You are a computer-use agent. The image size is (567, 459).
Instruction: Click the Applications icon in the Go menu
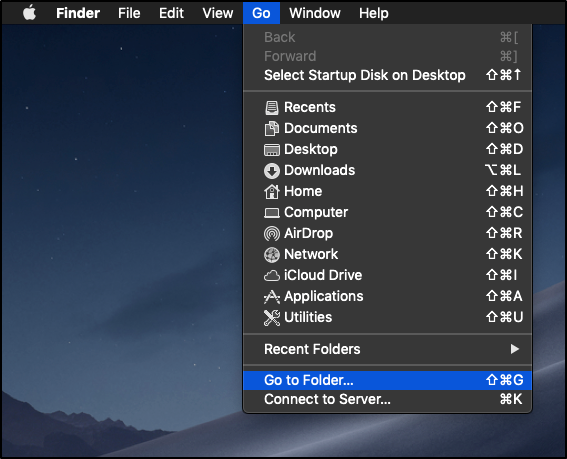click(272, 297)
